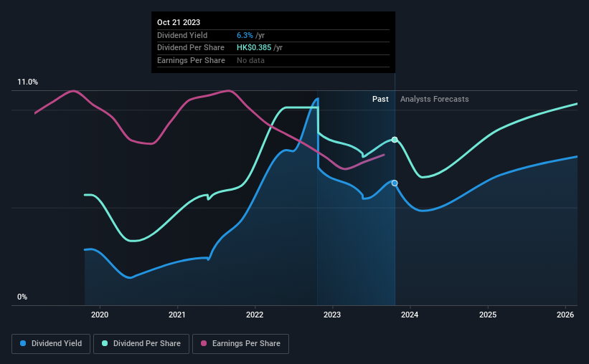589x364 pixels.
Task: Click the teal Dividend Per Share legend dot
Action: tap(105, 343)
